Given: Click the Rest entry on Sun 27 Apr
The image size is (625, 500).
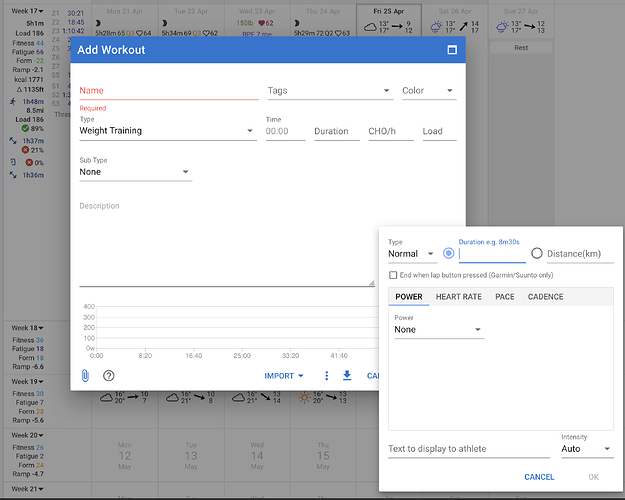Looking at the screenshot, I should click(521, 48).
